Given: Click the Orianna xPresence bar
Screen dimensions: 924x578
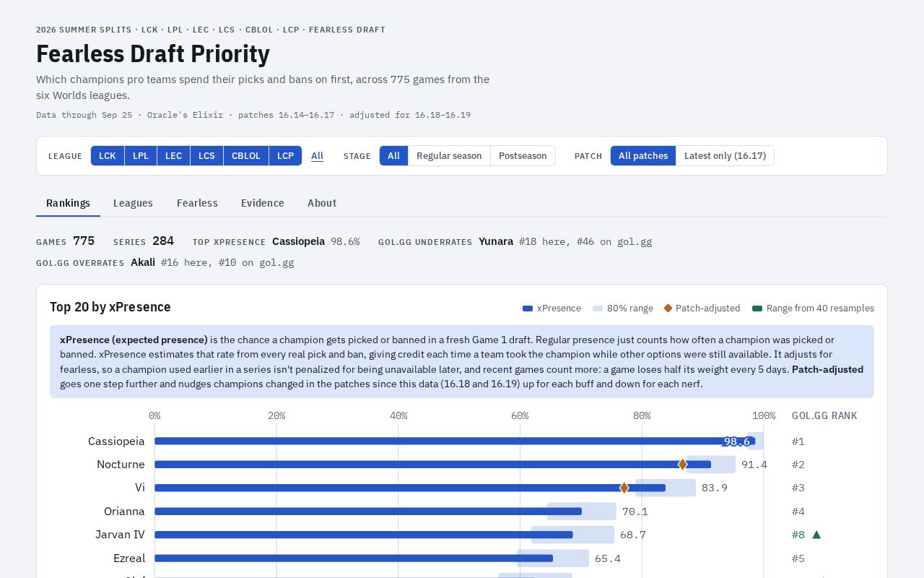Looking at the screenshot, I should pyautogui.click(x=368, y=512).
